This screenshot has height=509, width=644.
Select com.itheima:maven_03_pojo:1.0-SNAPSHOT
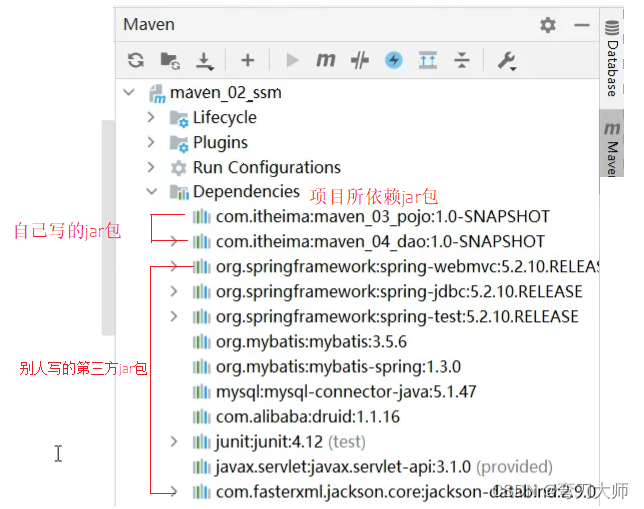(x=383, y=216)
